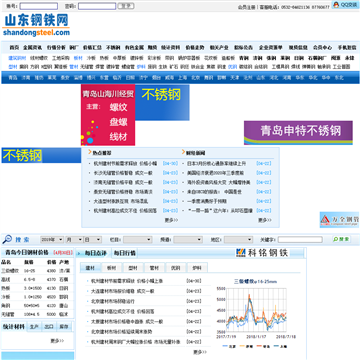Open 金属资讯 navigation item
The width and height of the screenshot is (360, 360).
click(33, 47)
